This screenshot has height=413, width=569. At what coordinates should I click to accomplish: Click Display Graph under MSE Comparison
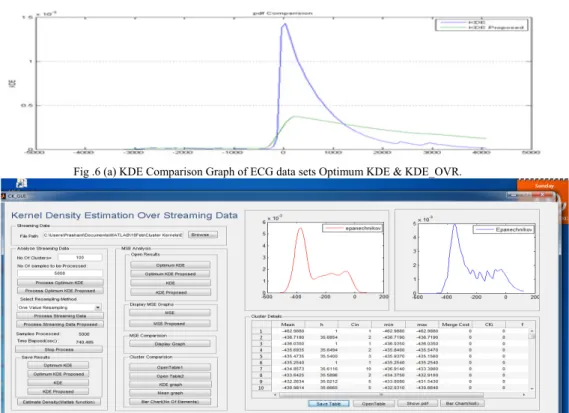point(169,344)
